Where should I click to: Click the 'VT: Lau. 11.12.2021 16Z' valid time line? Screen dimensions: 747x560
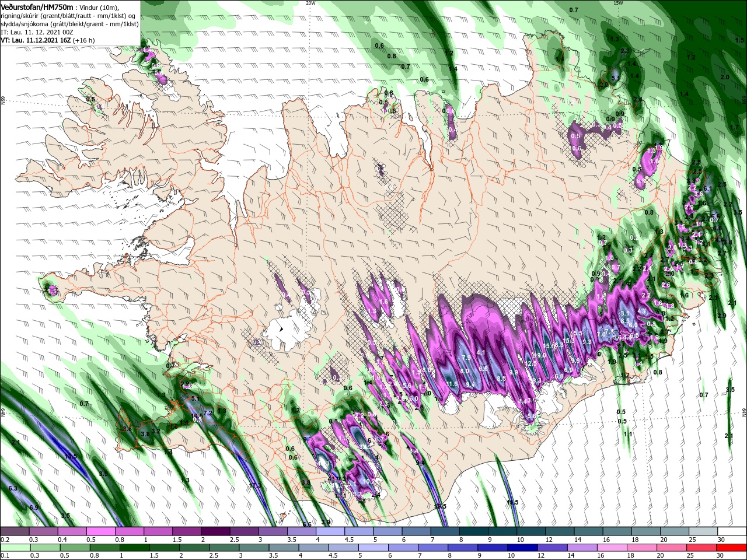36,40
